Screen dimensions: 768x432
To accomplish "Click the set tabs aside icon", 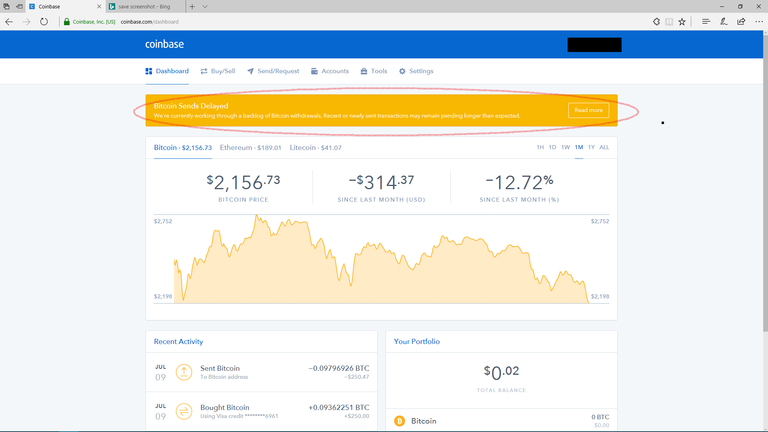I will (19, 6).
